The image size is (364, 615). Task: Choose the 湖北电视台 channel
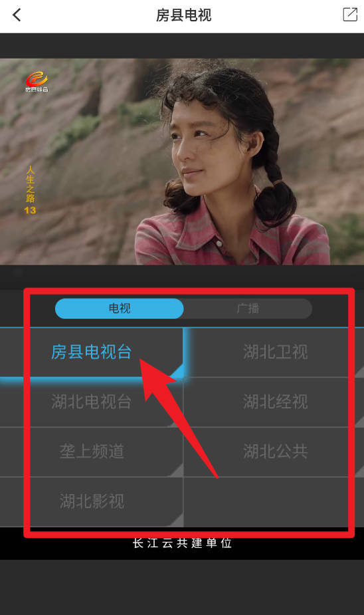click(x=91, y=402)
